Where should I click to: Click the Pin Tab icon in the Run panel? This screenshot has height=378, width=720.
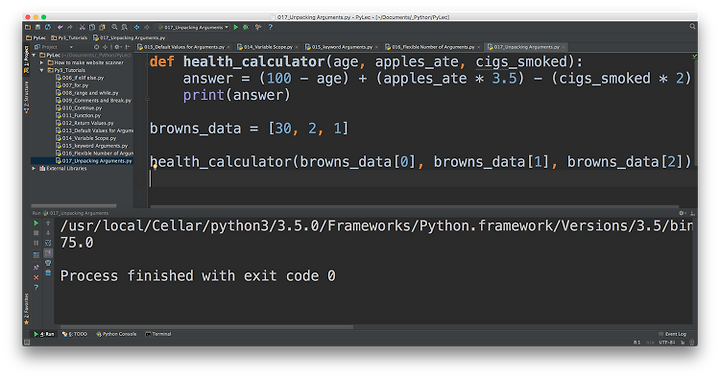coord(36,267)
